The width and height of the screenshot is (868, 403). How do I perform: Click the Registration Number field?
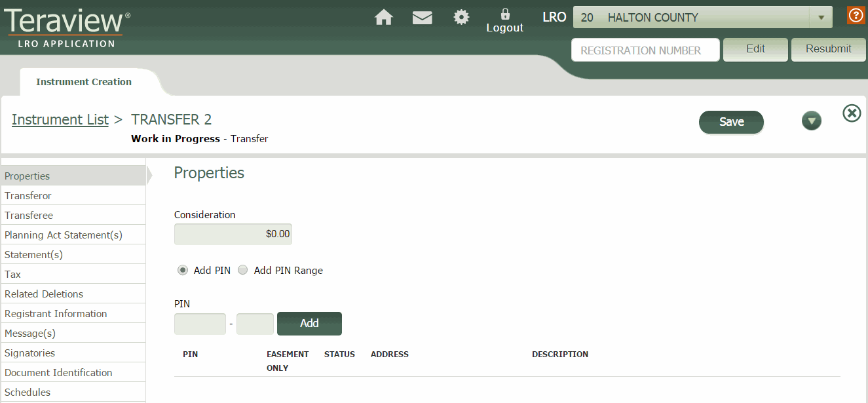(645, 50)
